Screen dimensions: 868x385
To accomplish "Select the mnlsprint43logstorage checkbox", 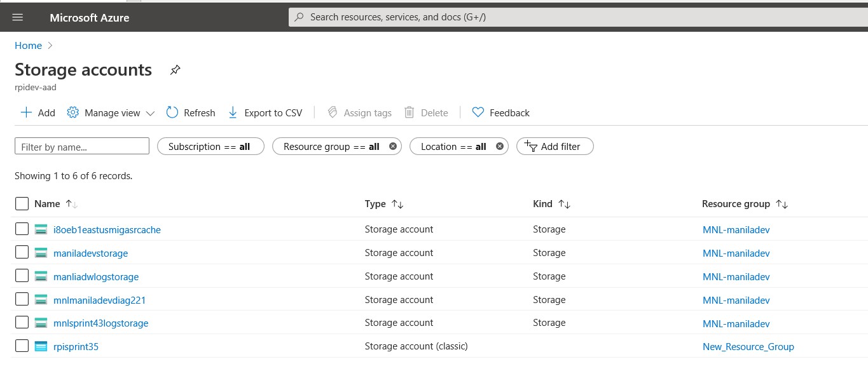I will pyautogui.click(x=22, y=322).
